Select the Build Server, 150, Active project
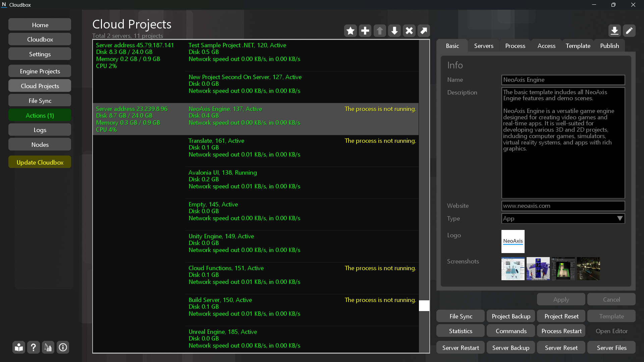This screenshot has width=644, height=362. (302, 310)
